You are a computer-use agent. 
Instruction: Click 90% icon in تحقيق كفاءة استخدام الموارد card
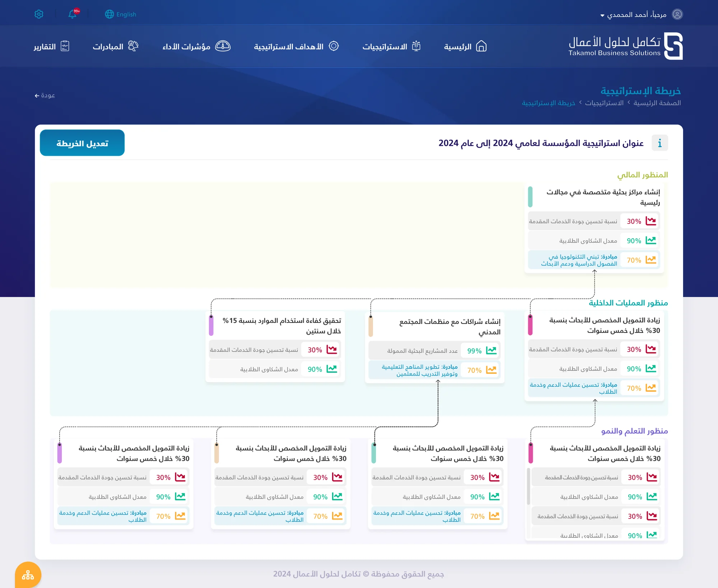[x=332, y=369]
